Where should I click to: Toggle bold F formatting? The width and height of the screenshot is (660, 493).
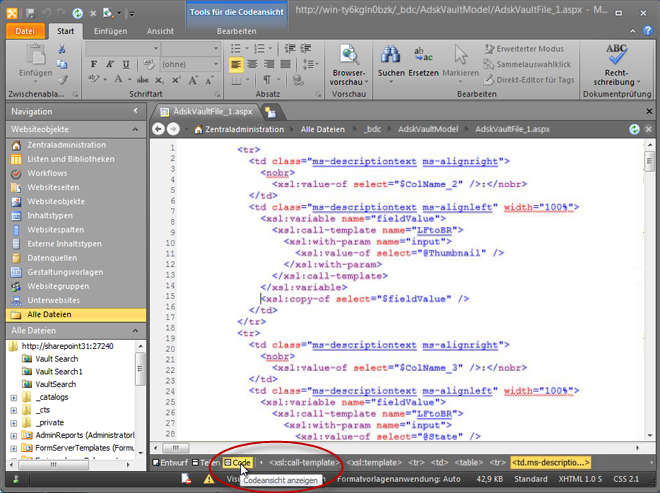[x=93, y=64]
